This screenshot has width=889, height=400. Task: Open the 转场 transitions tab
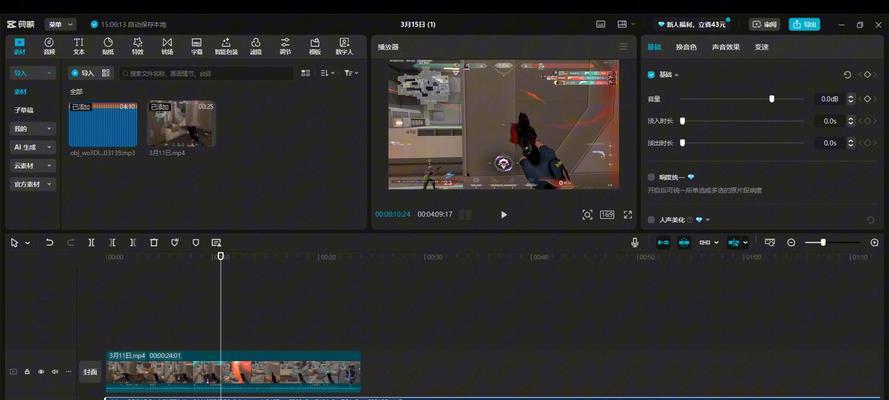pyautogui.click(x=167, y=46)
